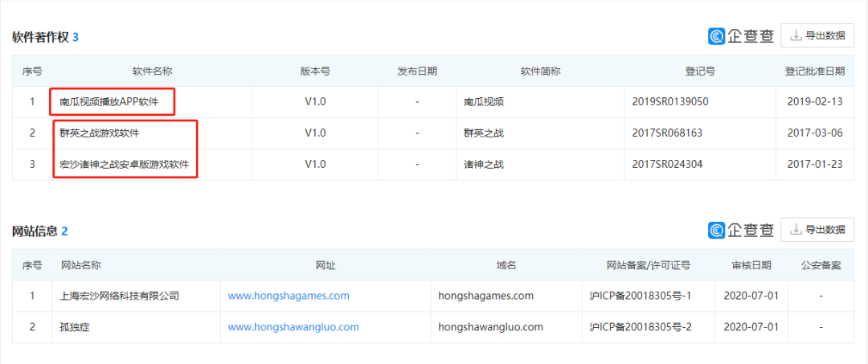Viewport: 868px width, 364px height.
Task: Click the approval date 2017-01-23
Action: pyautogui.click(x=814, y=164)
